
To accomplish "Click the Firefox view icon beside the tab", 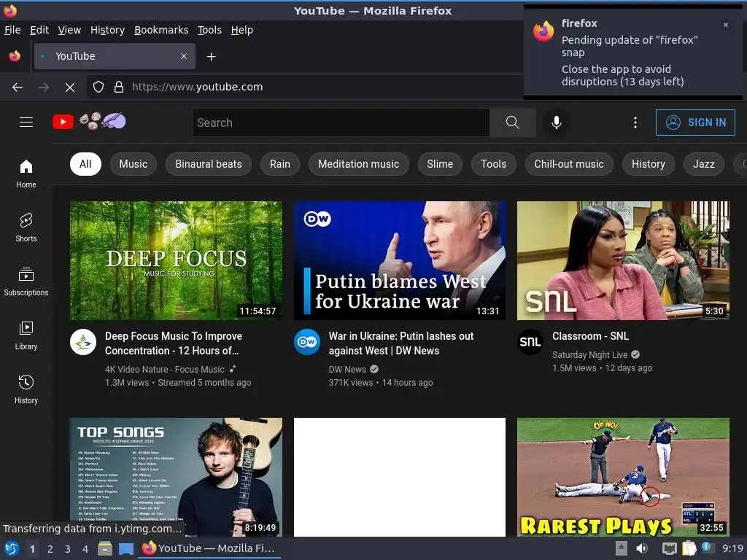I will coord(15,56).
